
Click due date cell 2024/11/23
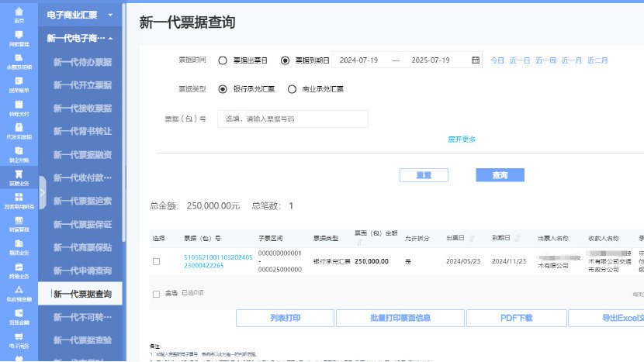(509, 261)
